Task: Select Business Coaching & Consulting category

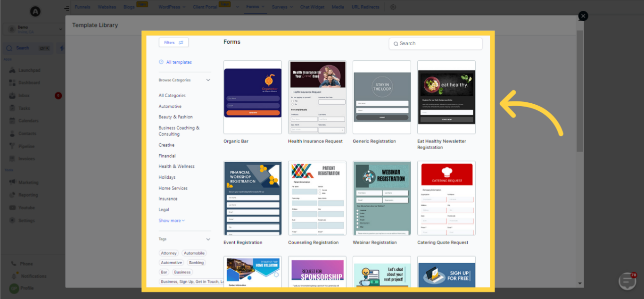Action: point(179,131)
